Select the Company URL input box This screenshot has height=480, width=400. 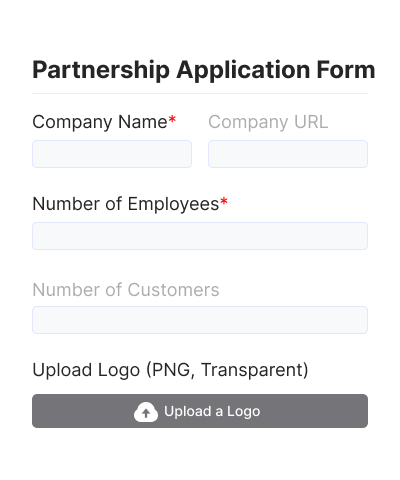tap(288, 154)
